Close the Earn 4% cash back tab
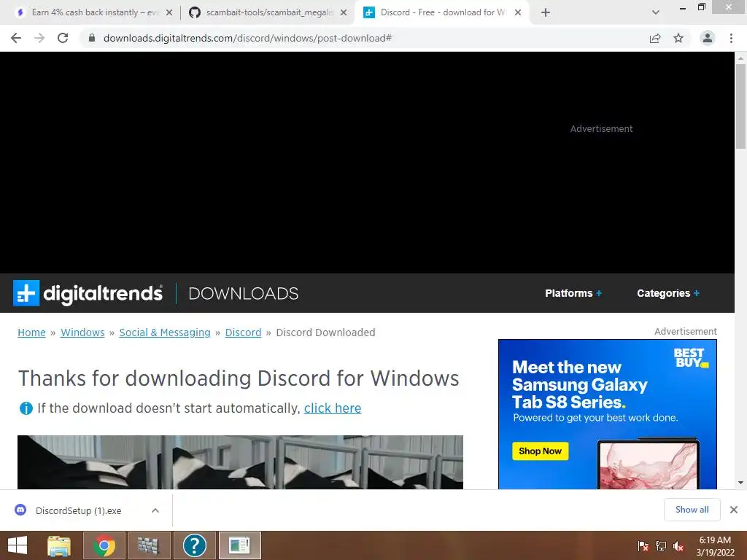 [x=169, y=12]
